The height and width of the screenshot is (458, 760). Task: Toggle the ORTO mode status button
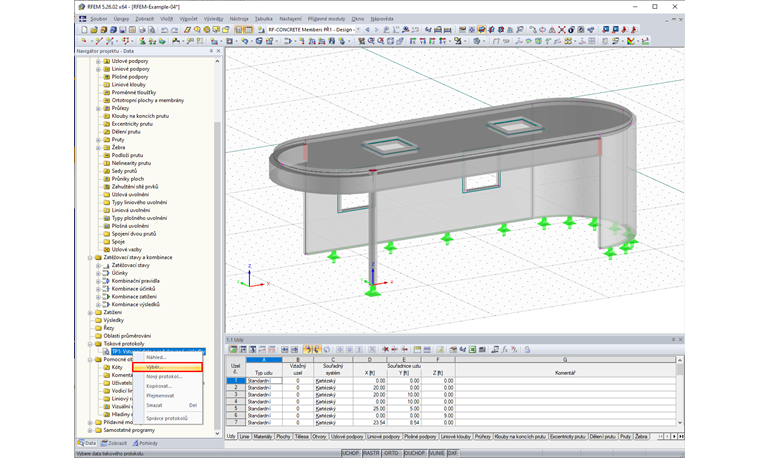391,452
